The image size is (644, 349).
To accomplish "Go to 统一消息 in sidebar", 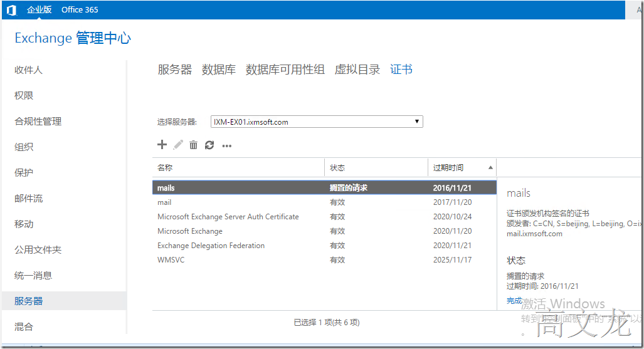I will coord(33,276).
